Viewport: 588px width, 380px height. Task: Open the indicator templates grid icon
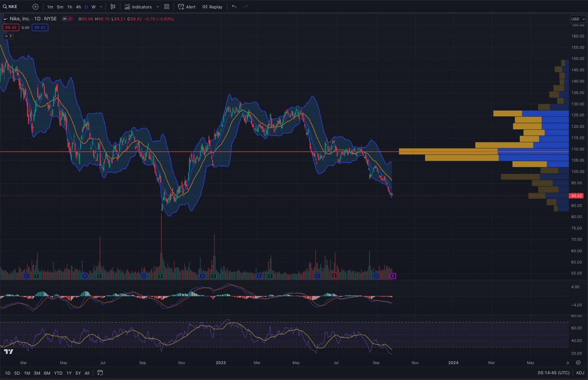click(167, 7)
